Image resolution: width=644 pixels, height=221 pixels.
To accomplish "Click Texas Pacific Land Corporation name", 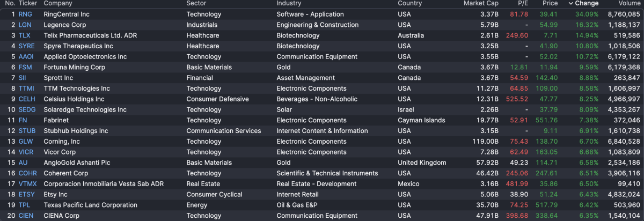I will click(90, 205).
